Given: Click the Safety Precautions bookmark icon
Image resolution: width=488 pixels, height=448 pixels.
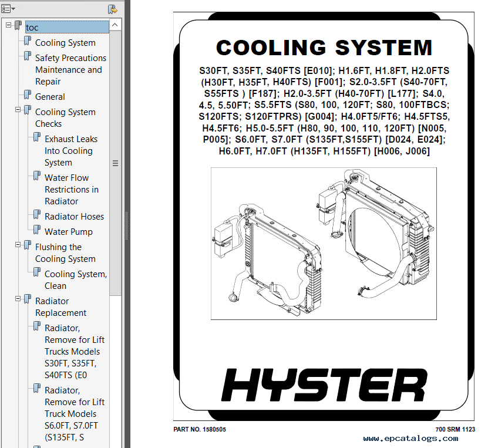Looking at the screenshot, I should point(28,56).
